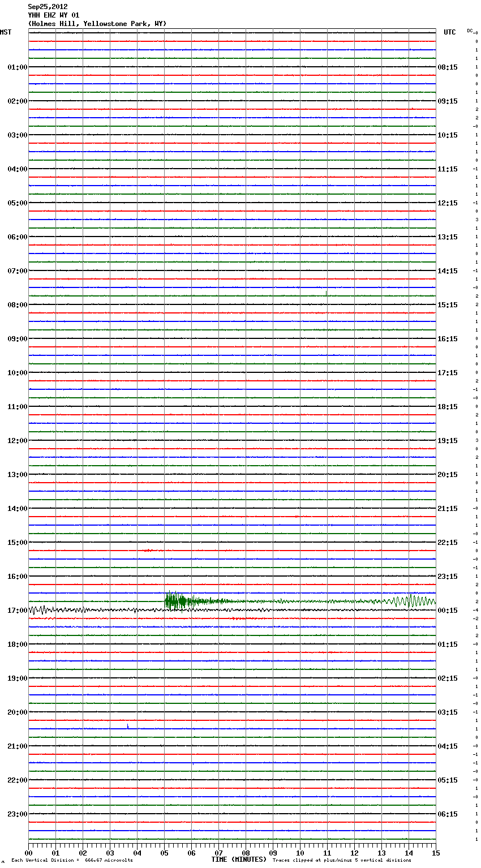The height and width of the screenshot is (868, 481).
Task: Click minute tick label "00" on bottom axis
Action: [28, 853]
